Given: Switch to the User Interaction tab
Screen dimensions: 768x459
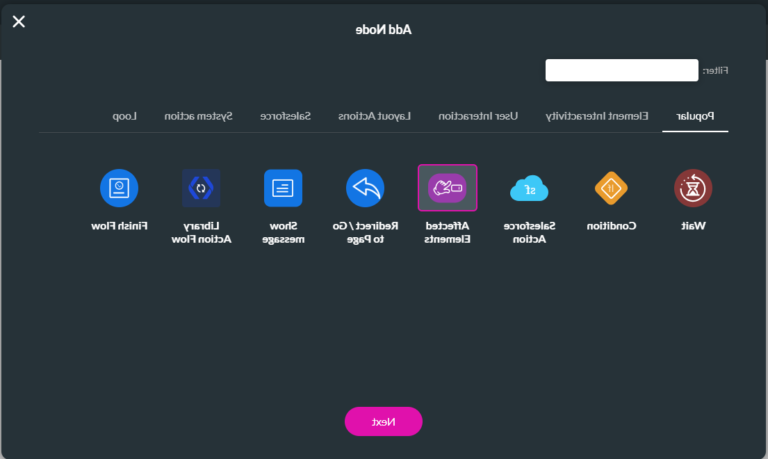Looking at the screenshot, I should (478, 117).
